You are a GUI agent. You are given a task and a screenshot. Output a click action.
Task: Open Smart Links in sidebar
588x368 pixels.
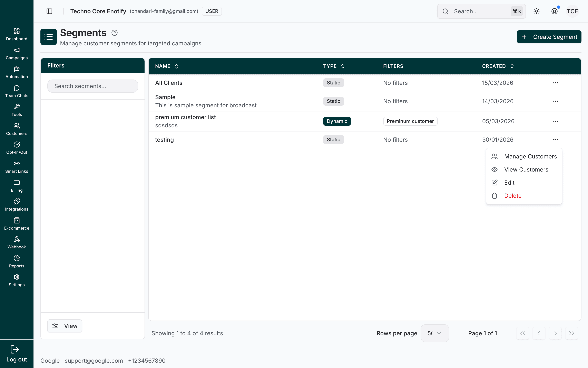click(17, 167)
